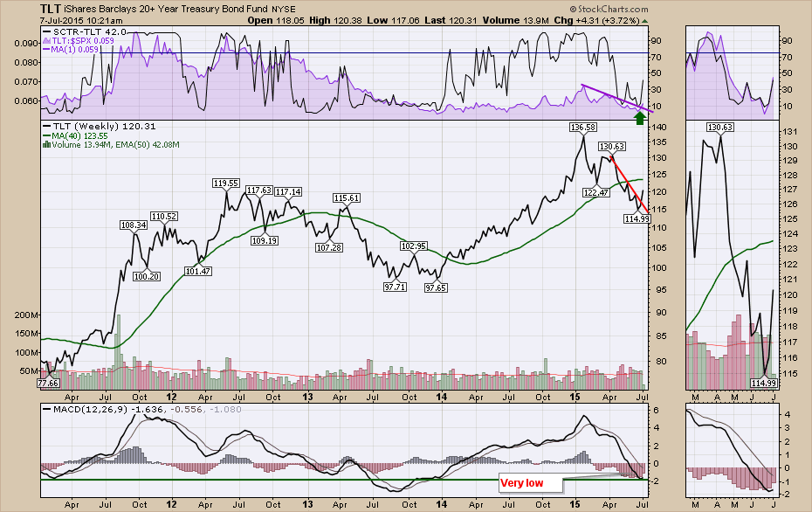812x512 pixels.
Task: Click the High 120.38 value
Action: (x=335, y=20)
